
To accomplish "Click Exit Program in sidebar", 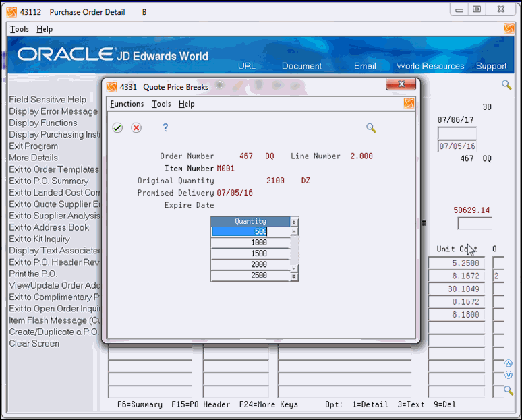I will click(34, 146).
